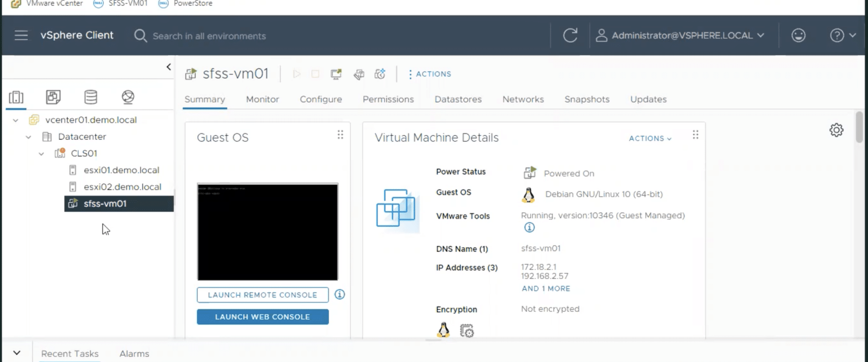Click the vertical scrollbar on the summary page
868x362 pixels.
[859, 127]
